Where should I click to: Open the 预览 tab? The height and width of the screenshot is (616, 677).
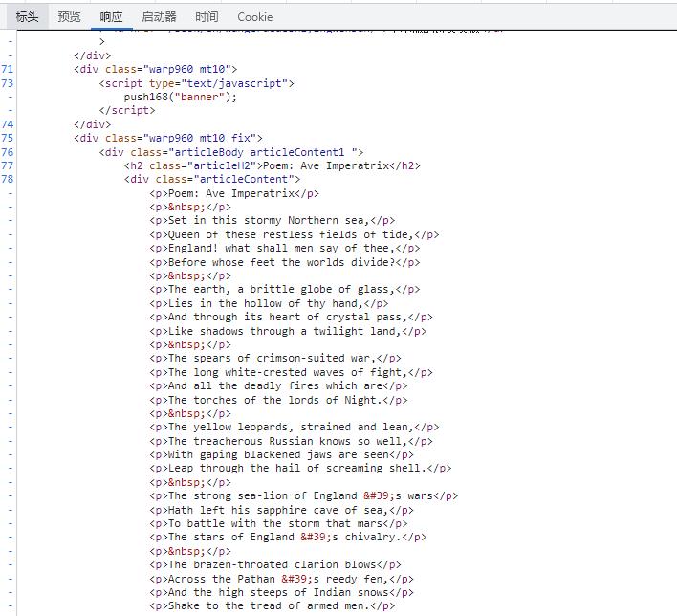69,17
